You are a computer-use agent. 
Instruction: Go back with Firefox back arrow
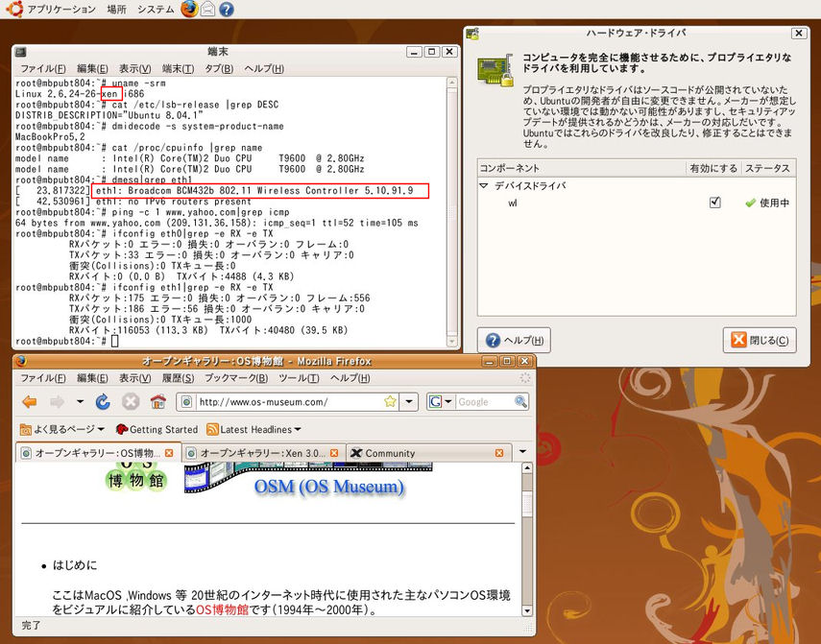pos(30,402)
